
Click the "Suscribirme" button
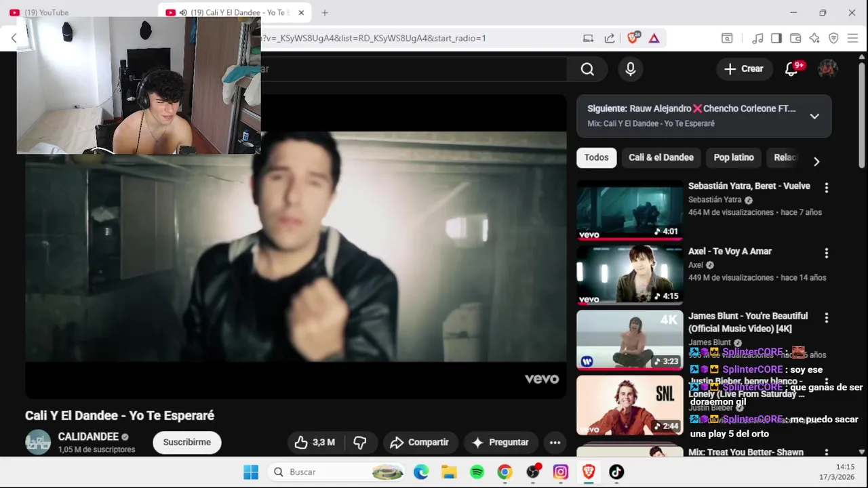click(x=187, y=443)
